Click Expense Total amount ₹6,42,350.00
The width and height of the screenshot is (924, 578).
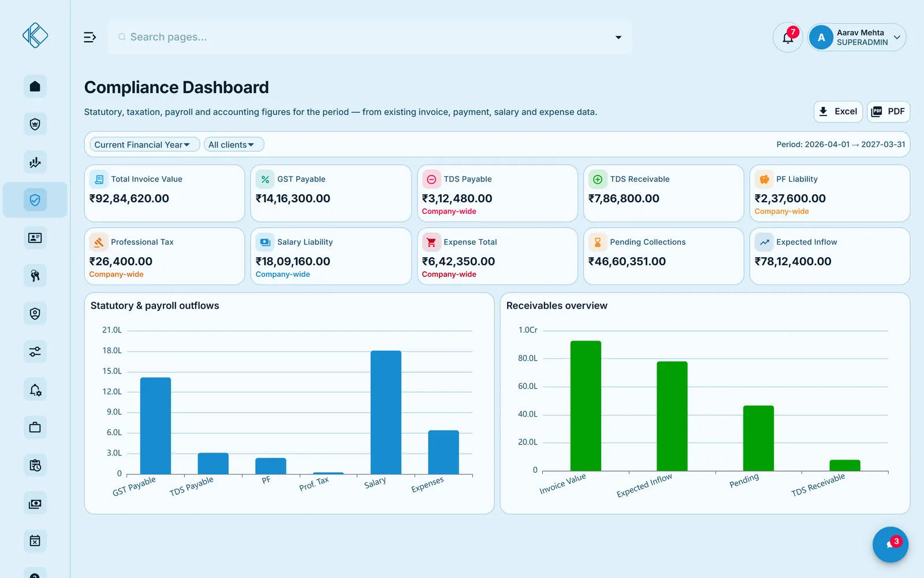coord(458,261)
